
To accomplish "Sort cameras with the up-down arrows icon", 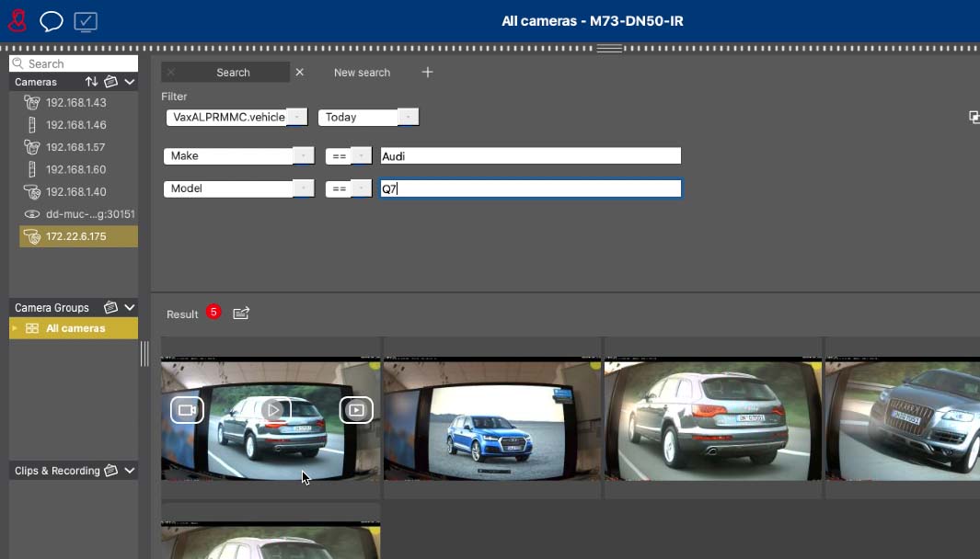I will coord(91,82).
